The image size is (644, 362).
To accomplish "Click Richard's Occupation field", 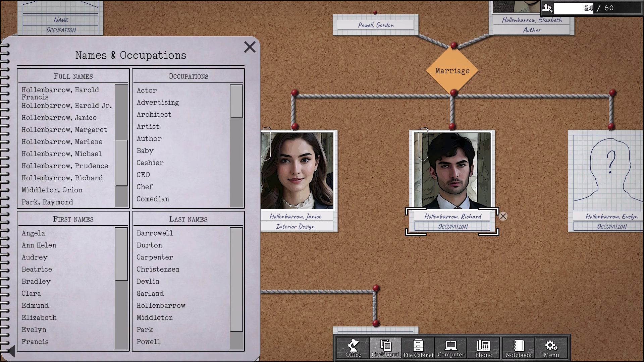I will tap(452, 227).
